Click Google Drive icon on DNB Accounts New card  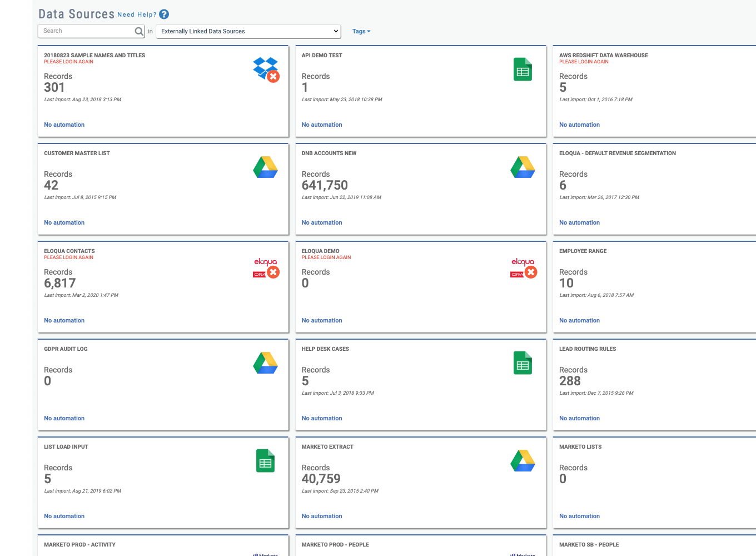click(523, 167)
